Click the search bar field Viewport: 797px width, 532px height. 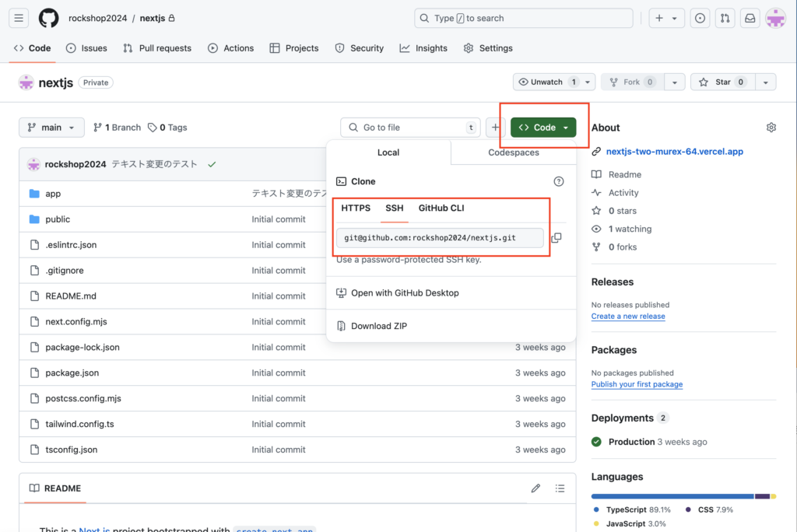523,19
